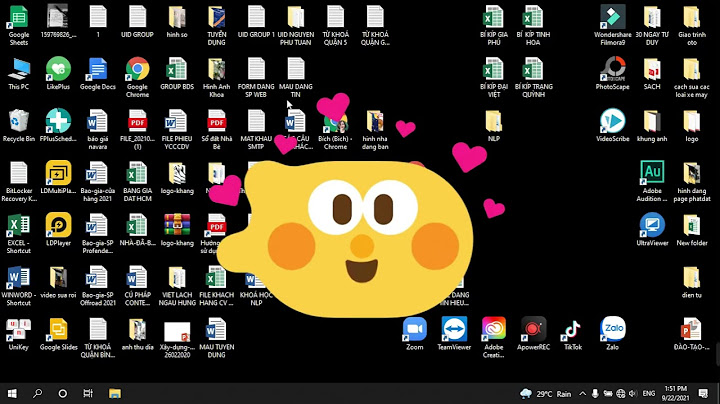Screen dimensions: 720x404
Task: Open Cortana from the taskbar
Action: 63,393
